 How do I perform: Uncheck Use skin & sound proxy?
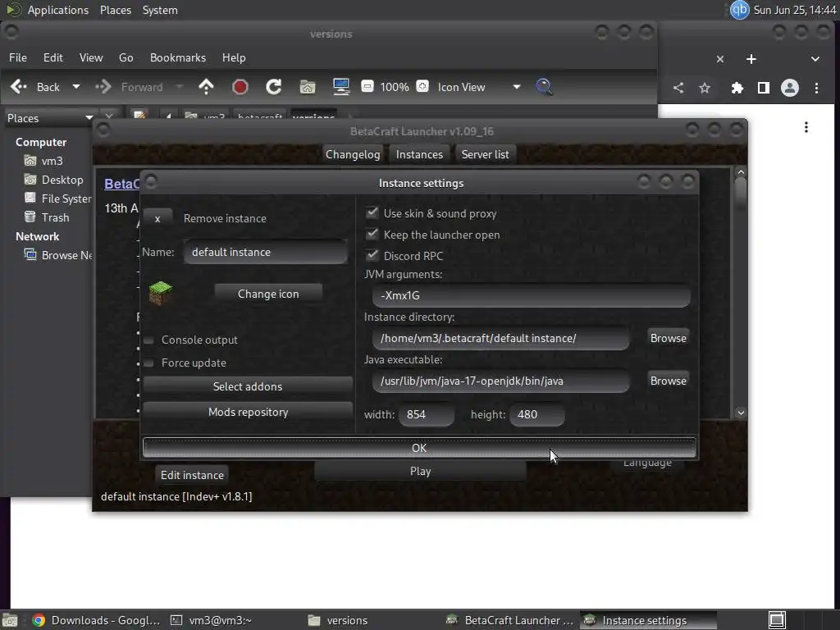pyautogui.click(x=372, y=212)
